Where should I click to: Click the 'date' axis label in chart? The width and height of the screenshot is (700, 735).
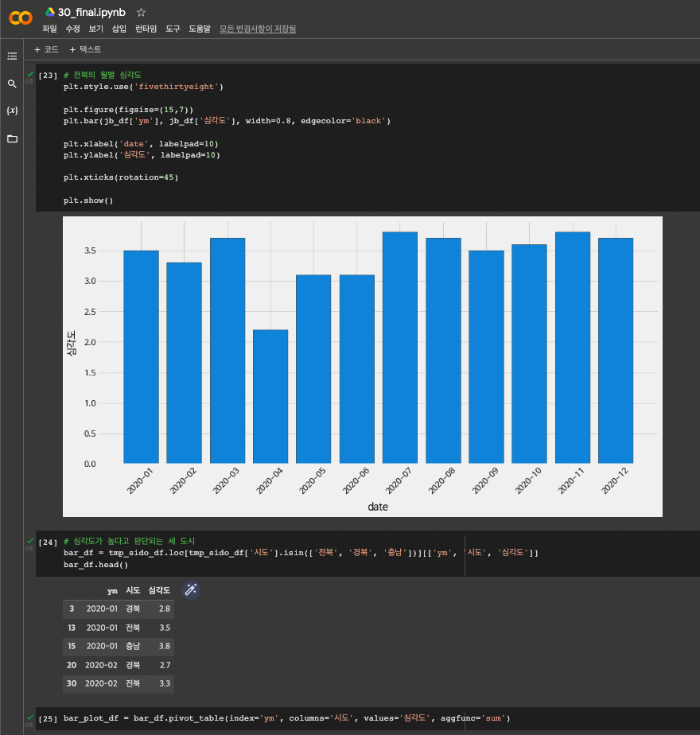[378, 507]
